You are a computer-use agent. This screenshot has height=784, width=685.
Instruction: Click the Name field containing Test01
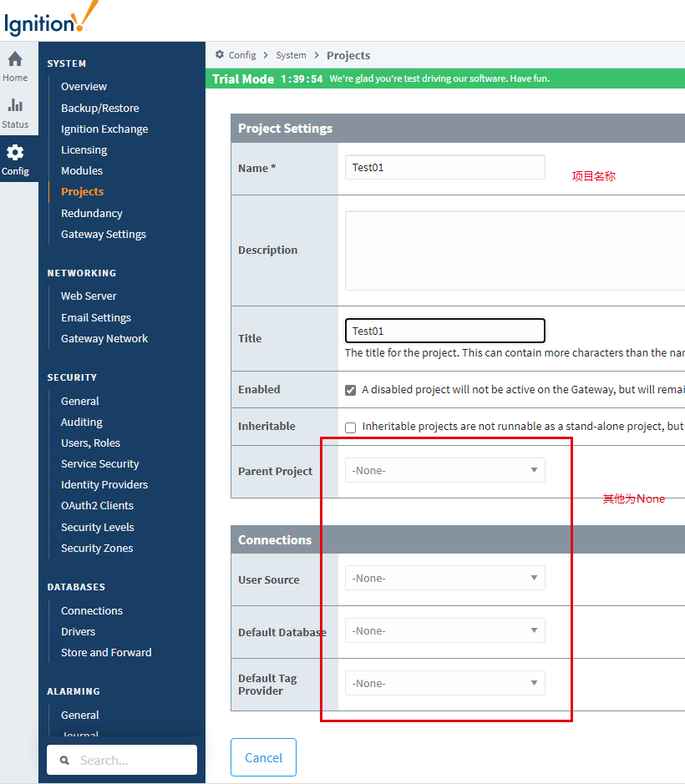444,167
